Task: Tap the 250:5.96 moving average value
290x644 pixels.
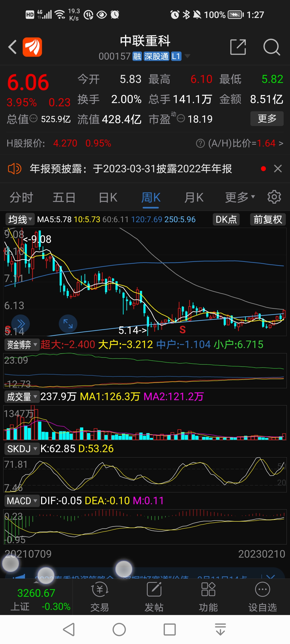Action: 180,219
